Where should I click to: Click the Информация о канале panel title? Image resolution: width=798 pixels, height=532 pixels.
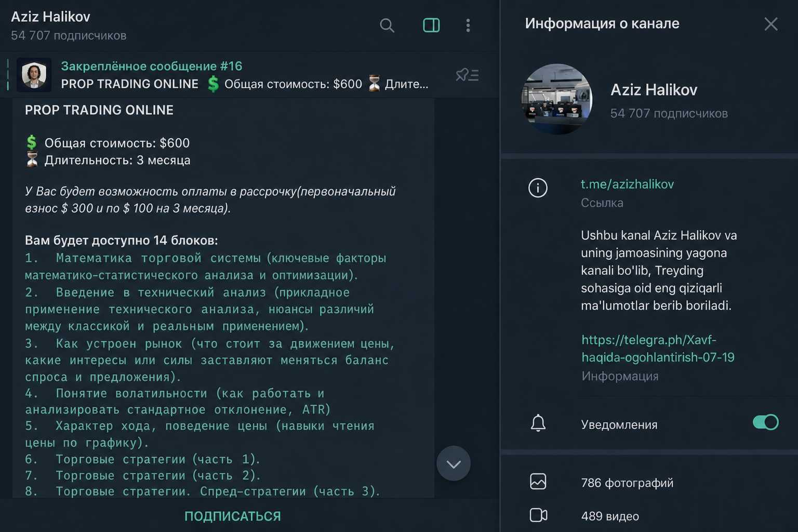[x=602, y=23]
